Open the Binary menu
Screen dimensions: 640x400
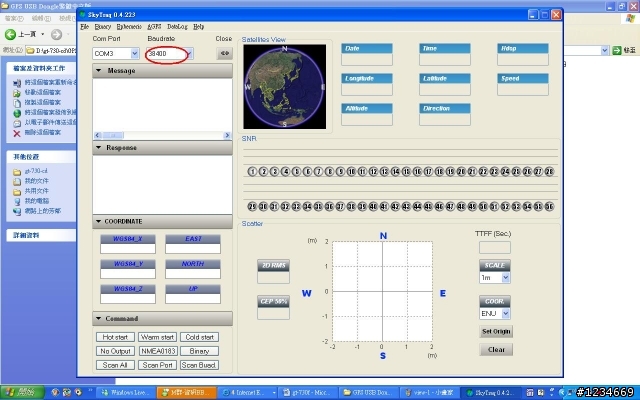point(102,27)
